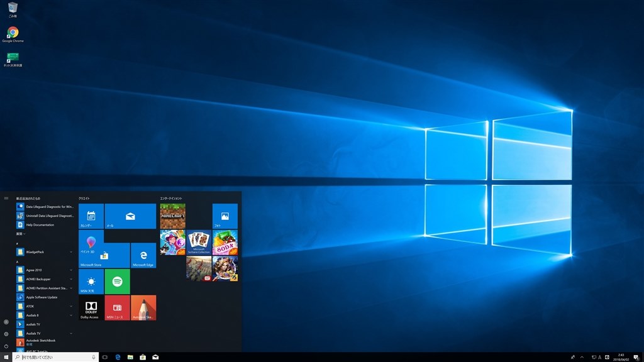The height and width of the screenshot is (362, 644).
Task: Click the クリエイト tile group header
Action: point(84,198)
